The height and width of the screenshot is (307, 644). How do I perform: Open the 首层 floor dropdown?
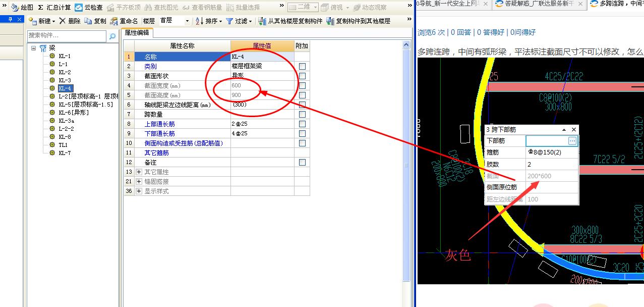pyautogui.click(x=187, y=21)
